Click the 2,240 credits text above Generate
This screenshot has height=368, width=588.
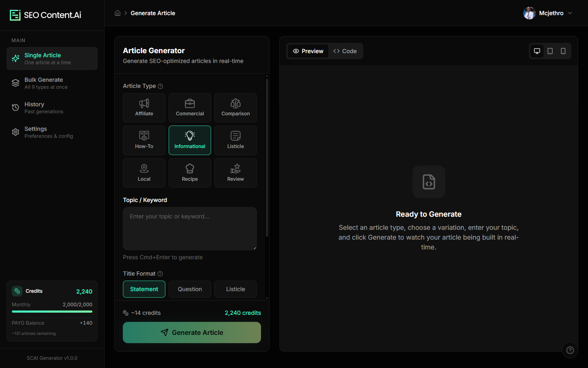click(x=243, y=313)
